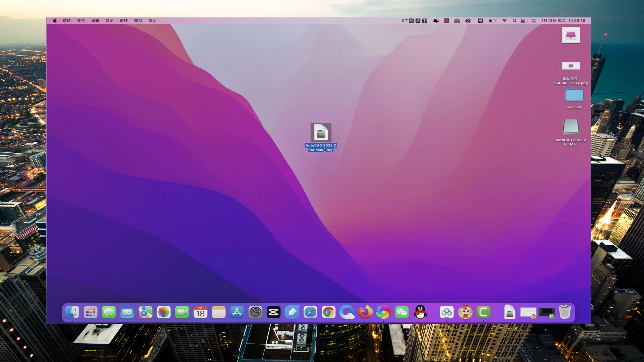
Task: Open the blue pencil app in Dock
Action: tap(292, 312)
